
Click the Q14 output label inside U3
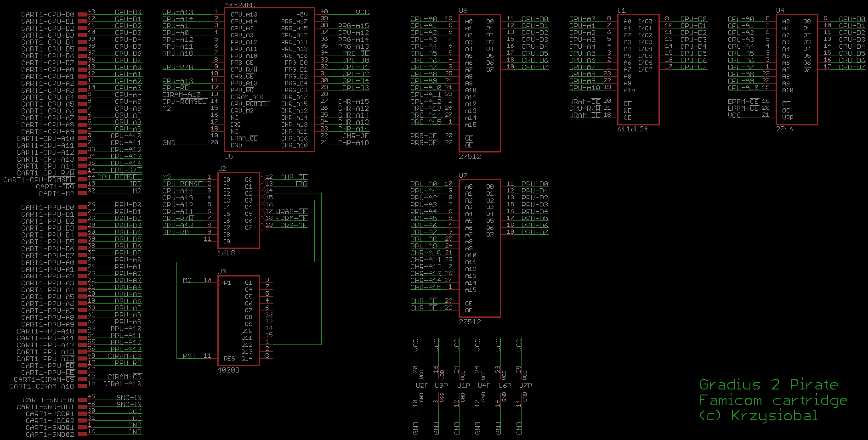click(247, 359)
